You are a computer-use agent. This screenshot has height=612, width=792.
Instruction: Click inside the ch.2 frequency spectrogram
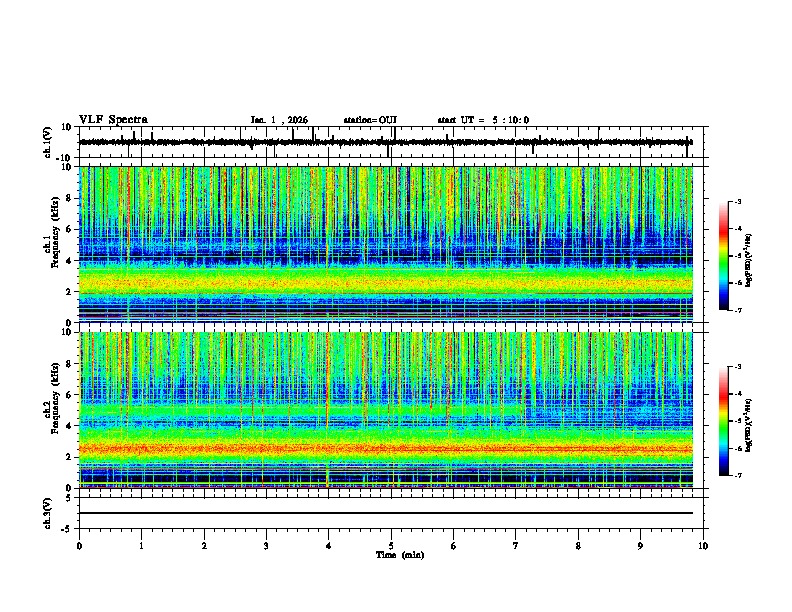tap(386, 410)
